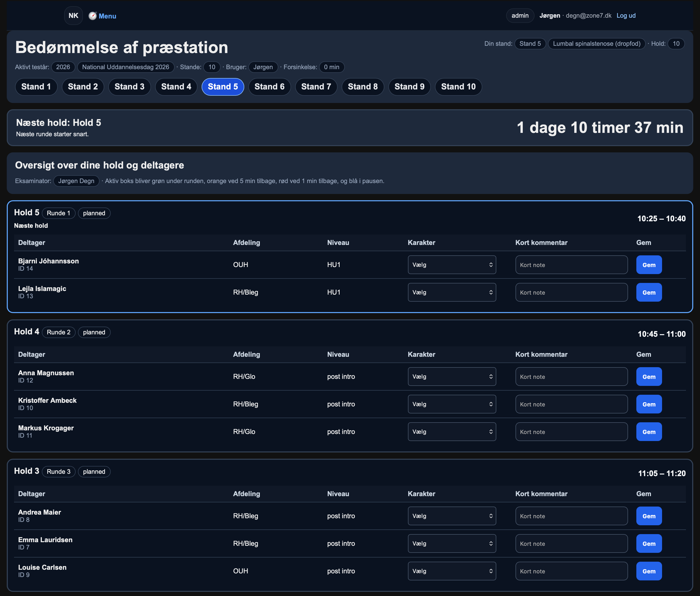
Task: Click the Runde 1 badge on Hold 5
Action: click(58, 213)
